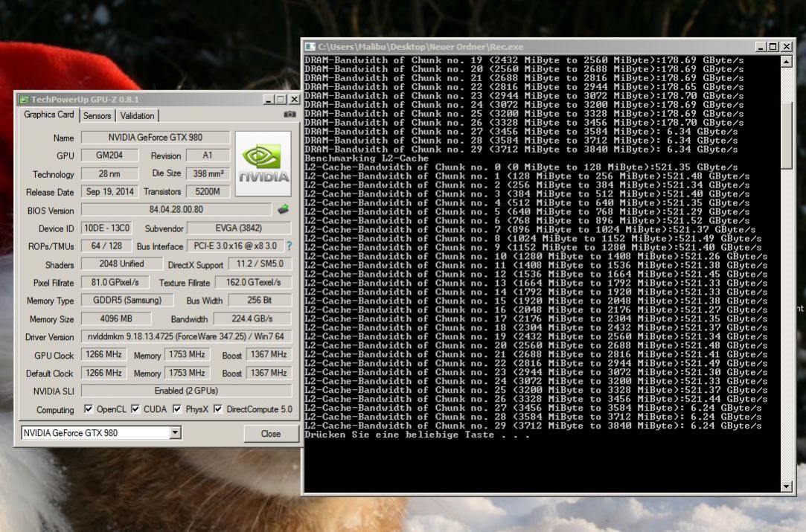
Task: Click the Release Date field Sep 19, 2014
Action: [109, 192]
